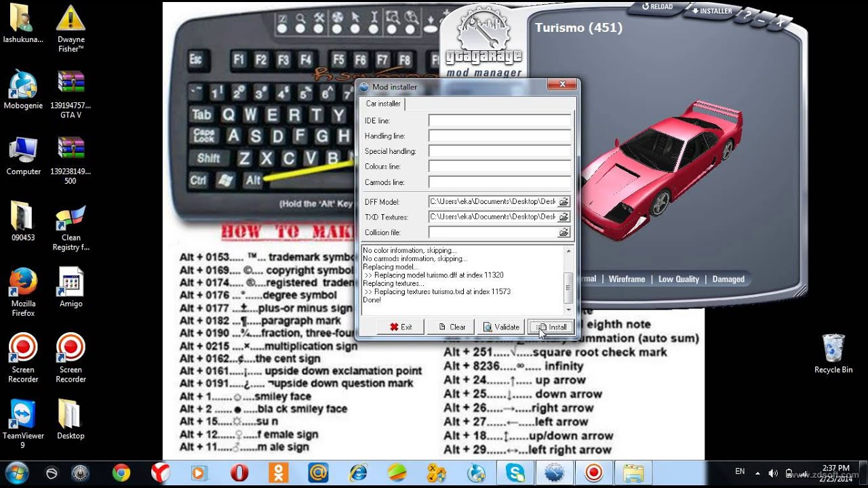The height and width of the screenshot is (488, 868).
Task: Click the EN language indicator
Action: point(740,472)
